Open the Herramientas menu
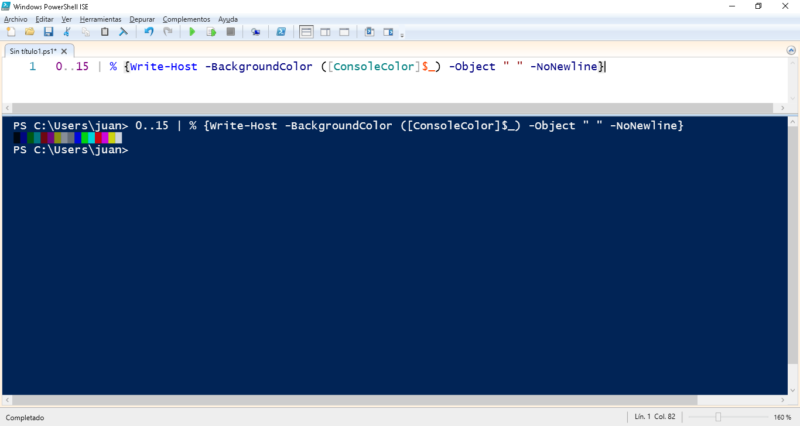This screenshot has height=426, width=800. click(101, 19)
